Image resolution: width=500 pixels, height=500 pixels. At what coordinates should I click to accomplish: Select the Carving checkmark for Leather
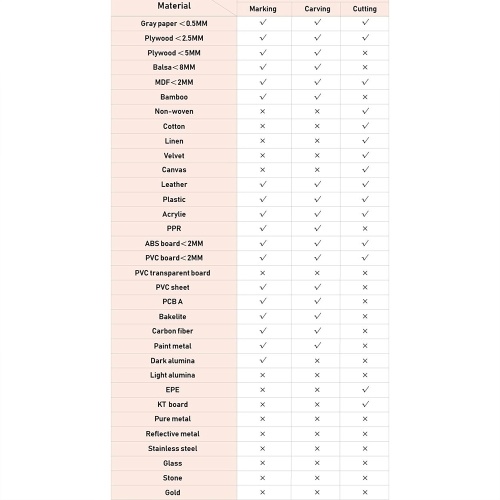pos(317,184)
